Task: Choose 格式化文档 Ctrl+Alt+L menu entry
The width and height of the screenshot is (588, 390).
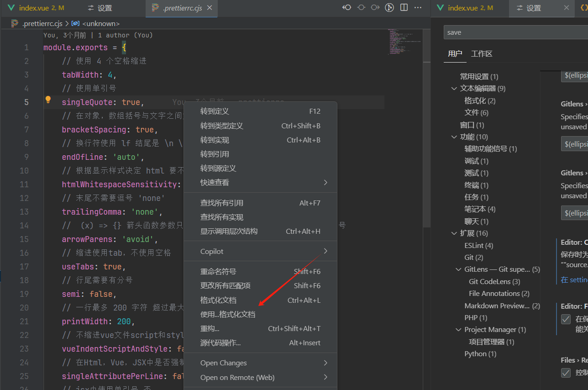Action: coord(260,300)
